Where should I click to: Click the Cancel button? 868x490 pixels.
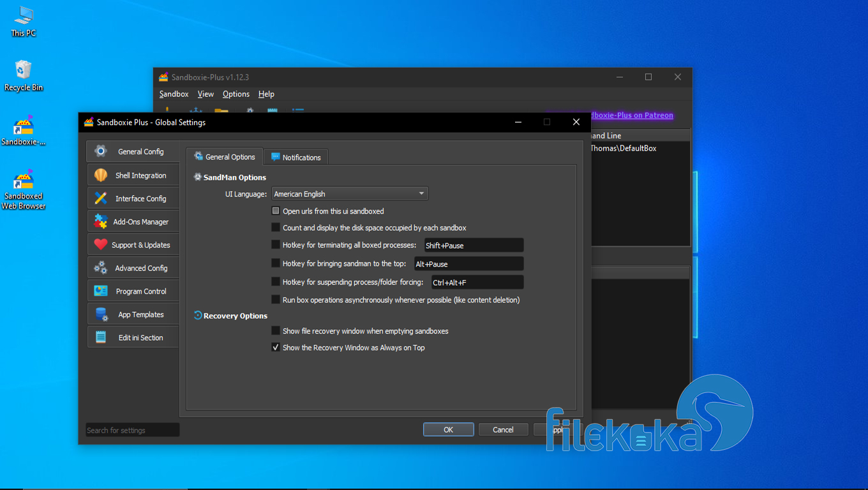pyautogui.click(x=503, y=430)
